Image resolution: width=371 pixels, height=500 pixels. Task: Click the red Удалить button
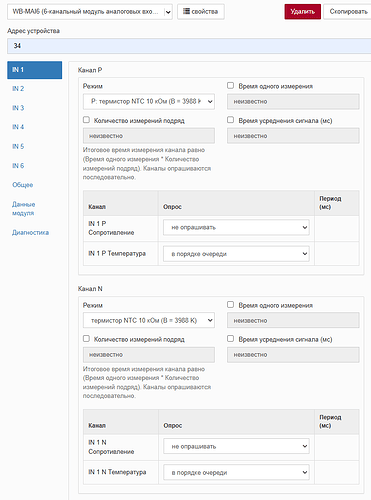302,12
